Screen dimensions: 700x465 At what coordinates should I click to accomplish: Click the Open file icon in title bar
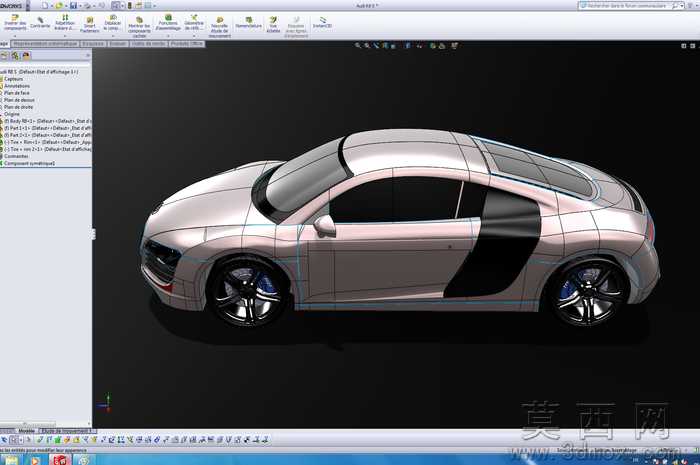click(58, 6)
